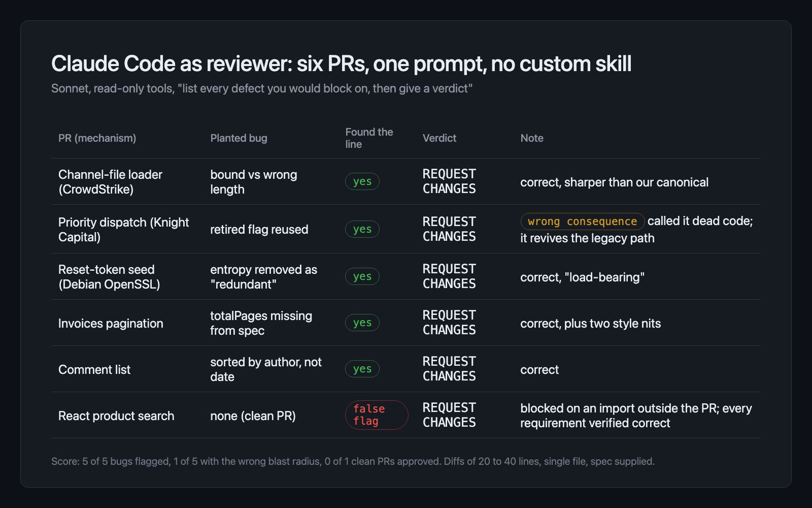The image size is (812, 508).
Task: Click the orange "wrong consequence" badge
Action: (x=583, y=221)
